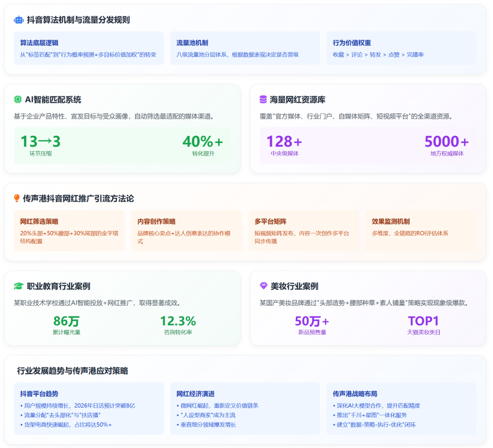Click the 5000+ 地方权威媒体 statistic
Image resolution: width=493 pixels, height=448 pixels.
[x=446, y=145]
